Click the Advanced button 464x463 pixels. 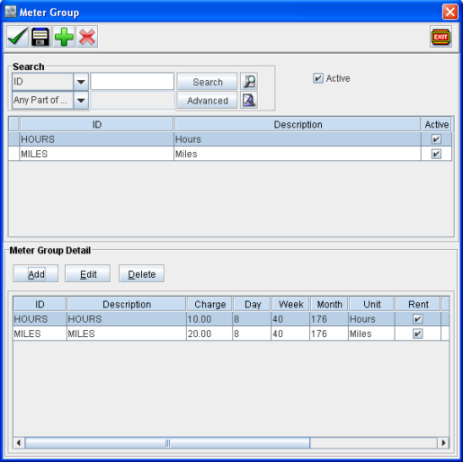tap(207, 100)
